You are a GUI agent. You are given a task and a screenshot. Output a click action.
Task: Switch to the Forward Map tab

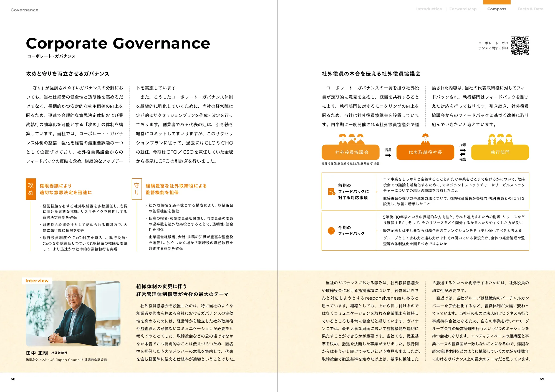click(x=463, y=9)
